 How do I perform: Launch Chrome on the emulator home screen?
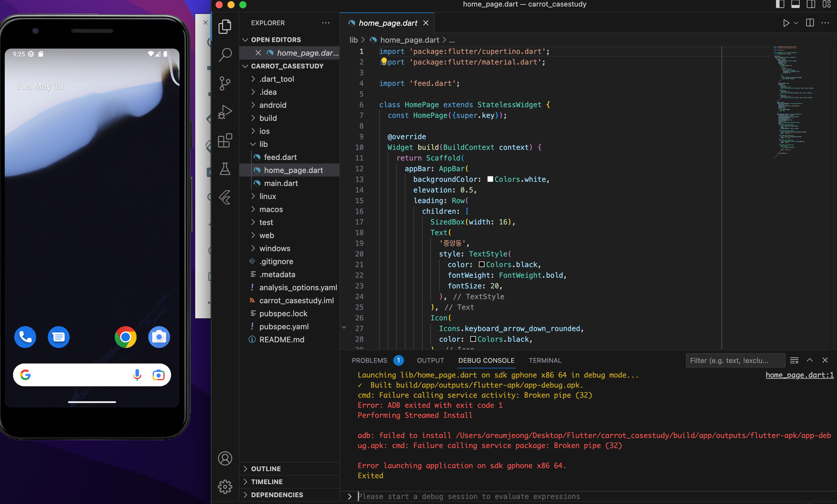tap(126, 337)
